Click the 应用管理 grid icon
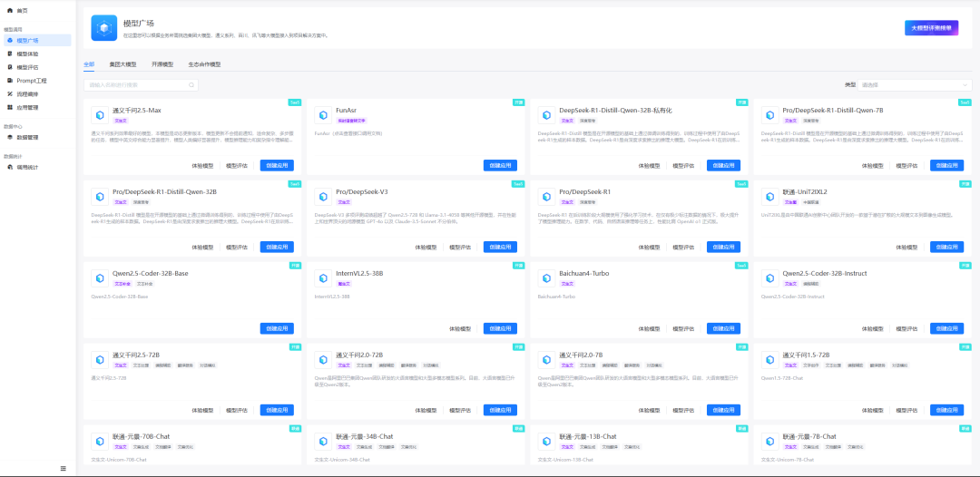 tap(10, 107)
